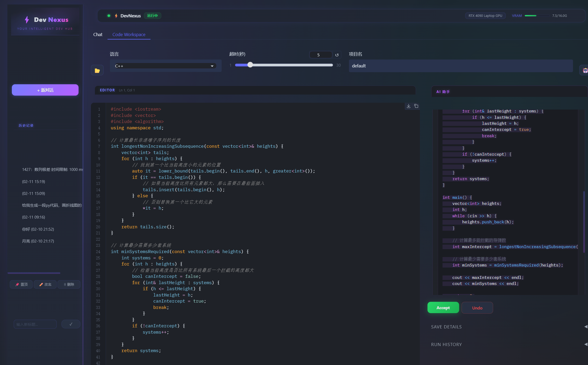Click the green Accept button

pyautogui.click(x=443, y=308)
